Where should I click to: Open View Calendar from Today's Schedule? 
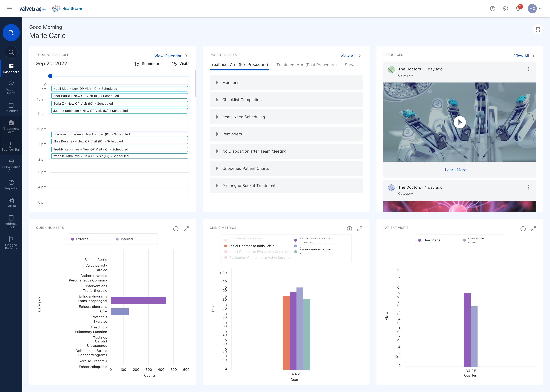[x=168, y=56]
